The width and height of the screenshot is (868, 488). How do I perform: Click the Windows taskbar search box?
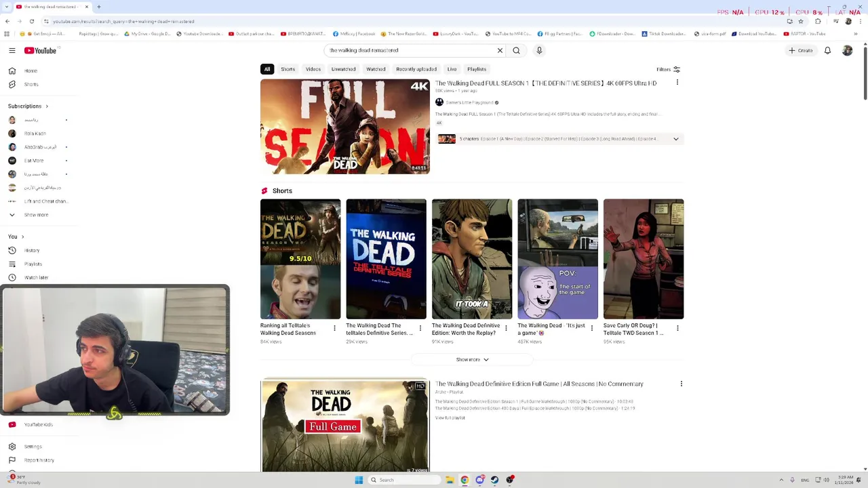click(x=404, y=480)
